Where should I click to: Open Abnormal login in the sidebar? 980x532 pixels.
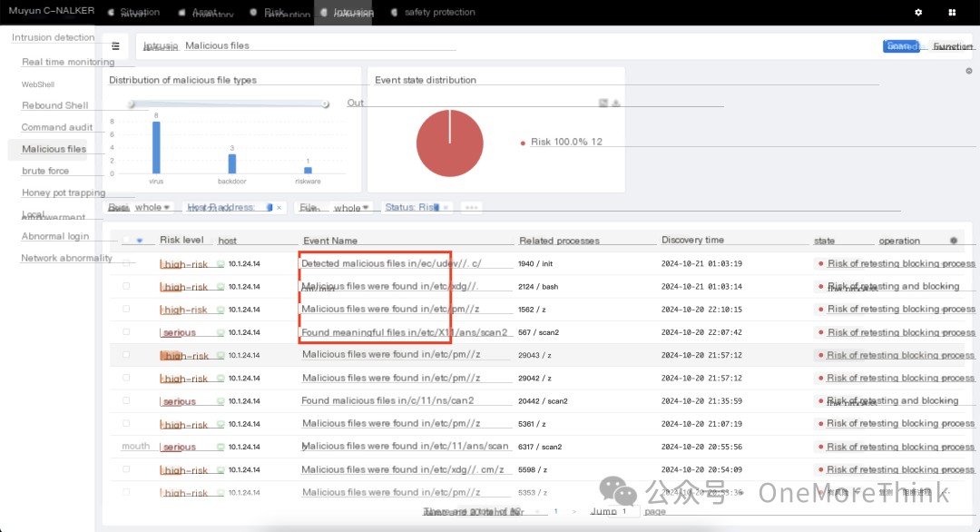(x=55, y=236)
